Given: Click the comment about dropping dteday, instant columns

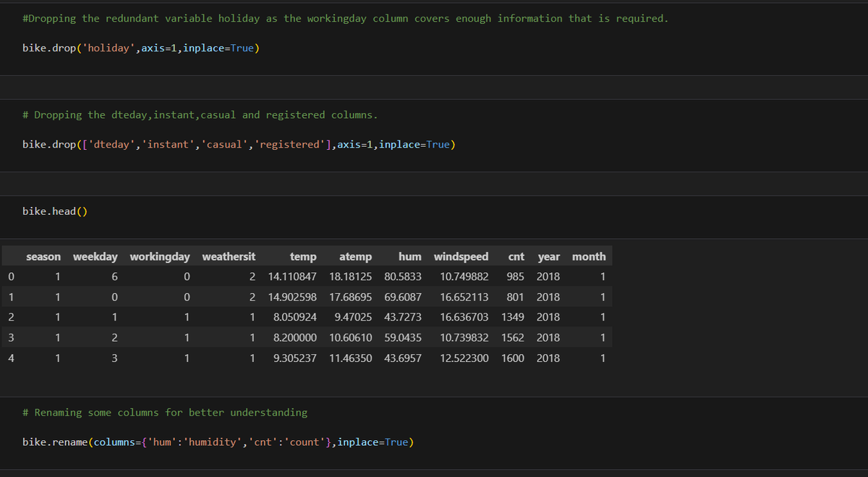Looking at the screenshot, I should (200, 115).
